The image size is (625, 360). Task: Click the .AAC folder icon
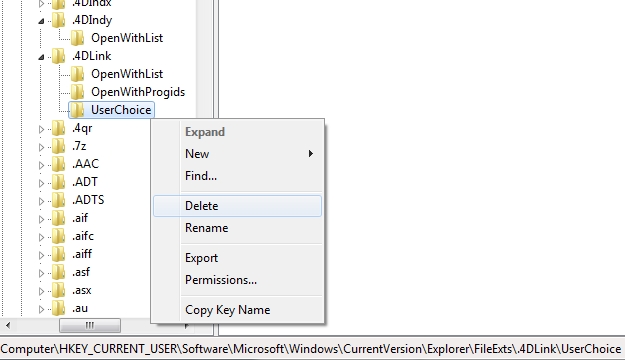[x=59, y=164]
